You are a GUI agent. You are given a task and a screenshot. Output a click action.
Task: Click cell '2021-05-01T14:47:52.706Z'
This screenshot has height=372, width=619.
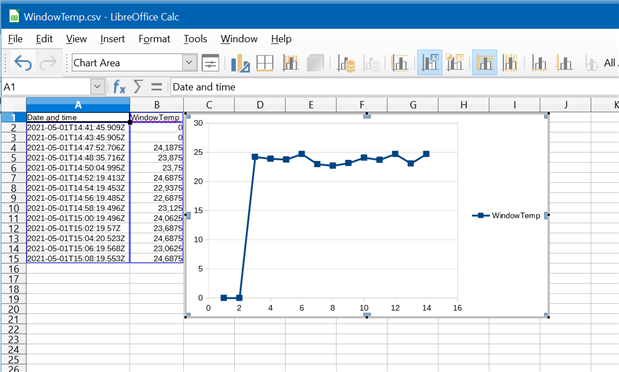[x=78, y=148]
